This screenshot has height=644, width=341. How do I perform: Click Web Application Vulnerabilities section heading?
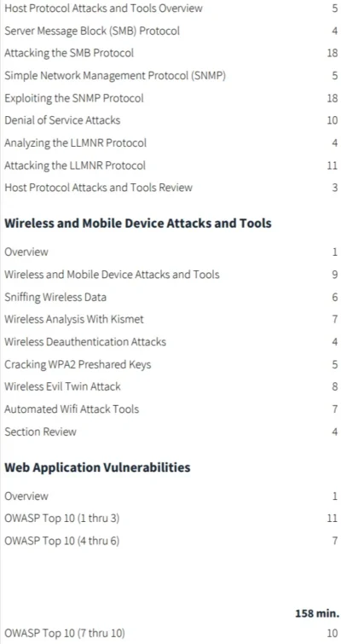(x=97, y=467)
